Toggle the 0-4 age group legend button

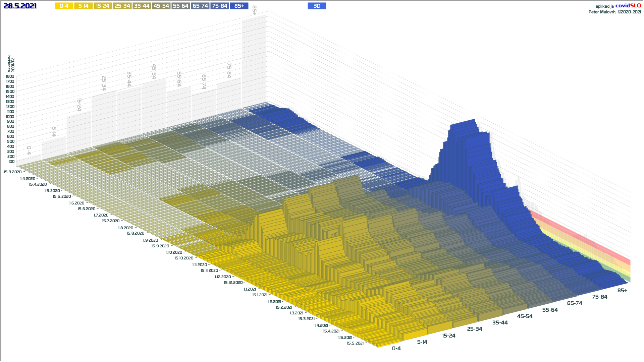tap(64, 6)
